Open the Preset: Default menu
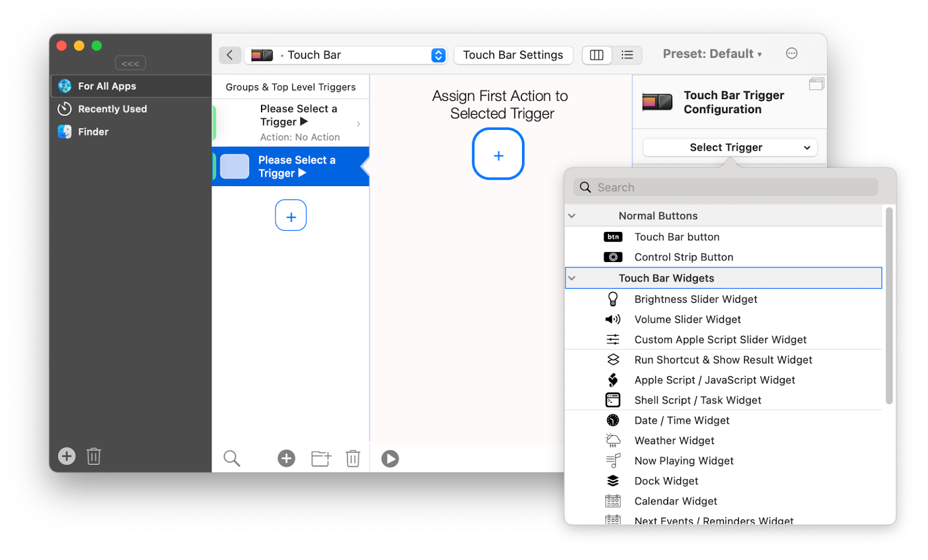 (712, 54)
